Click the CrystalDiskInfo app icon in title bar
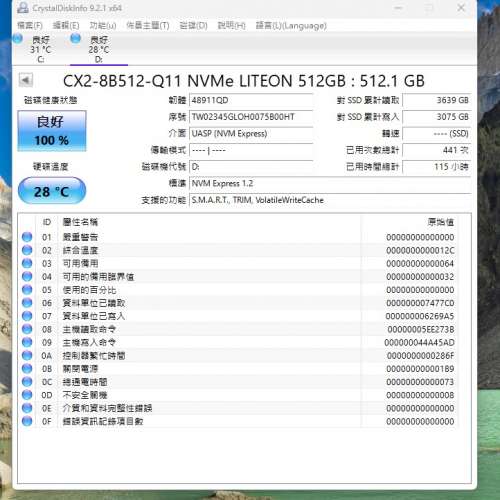This screenshot has height=500, width=500. click(23, 8)
